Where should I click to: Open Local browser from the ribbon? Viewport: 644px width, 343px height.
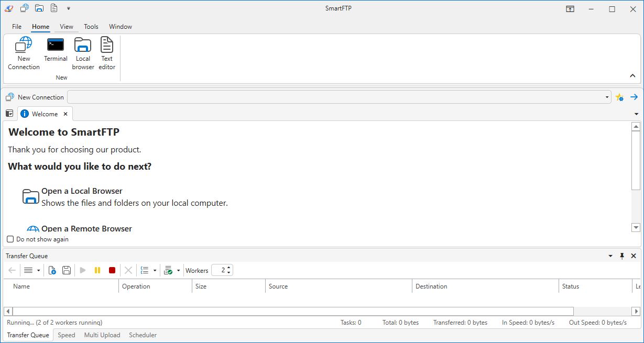(83, 53)
